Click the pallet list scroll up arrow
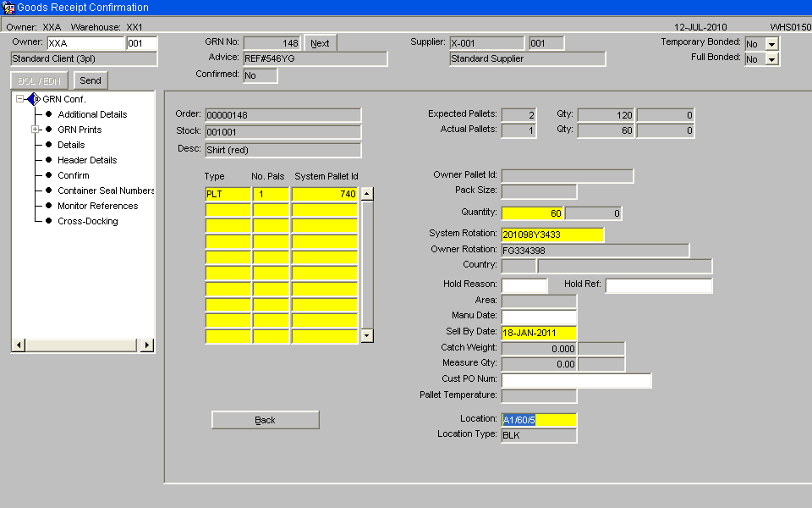 coord(366,194)
